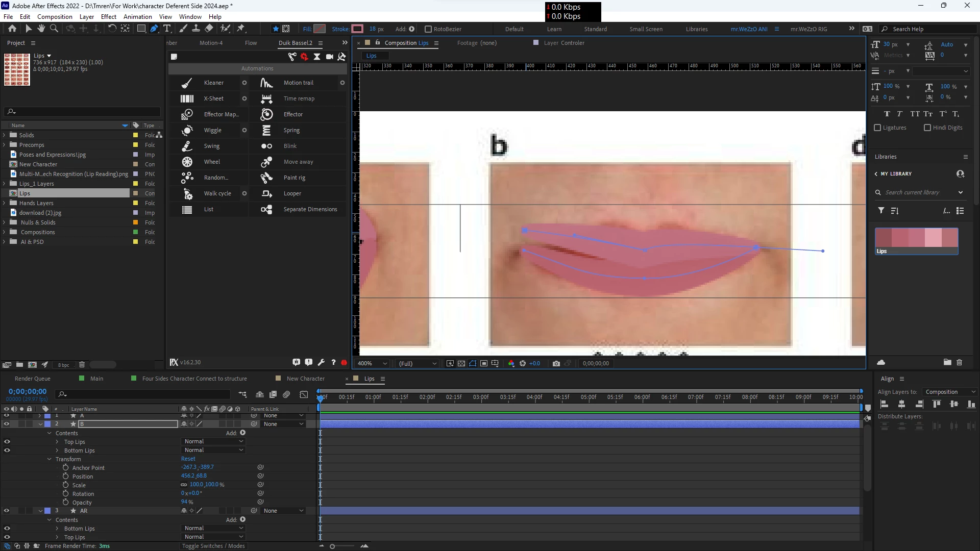Viewport: 980px width, 551px height.
Task: Open the Align Layers to Composition dropdown
Action: (950, 392)
